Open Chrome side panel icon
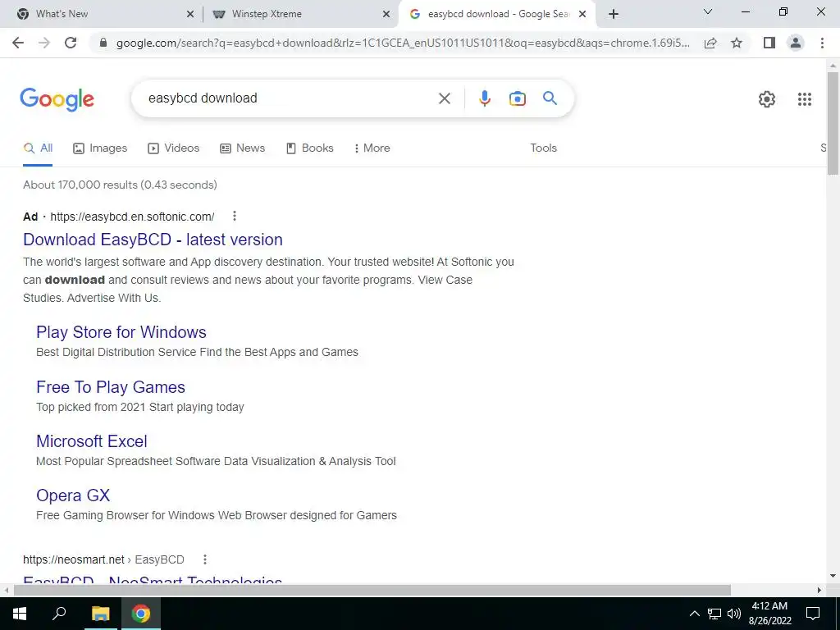This screenshot has height=630, width=840. [769, 43]
